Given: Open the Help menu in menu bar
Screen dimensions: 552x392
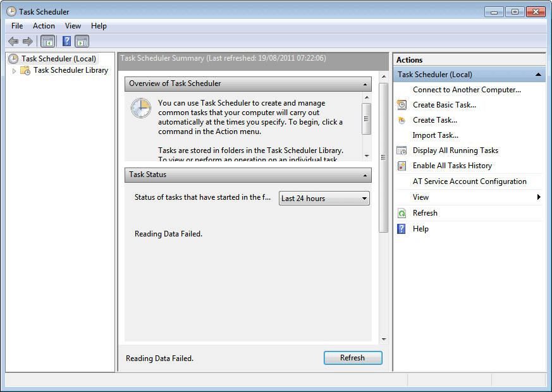Looking at the screenshot, I should coord(99,26).
